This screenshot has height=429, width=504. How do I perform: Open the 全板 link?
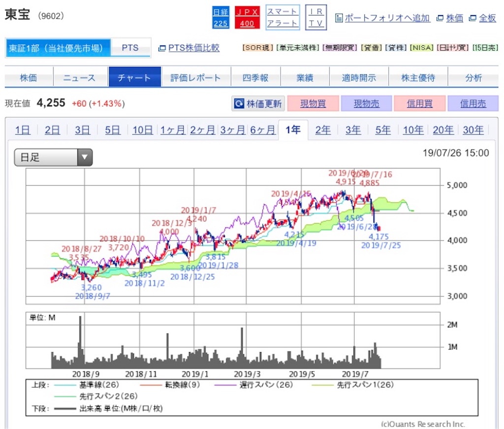pyautogui.click(x=487, y=18)
